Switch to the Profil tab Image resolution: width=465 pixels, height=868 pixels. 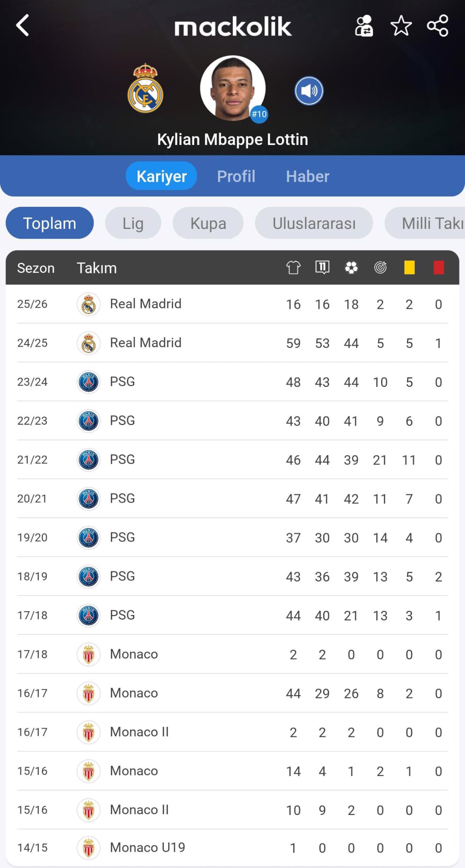tap(236, 176)
